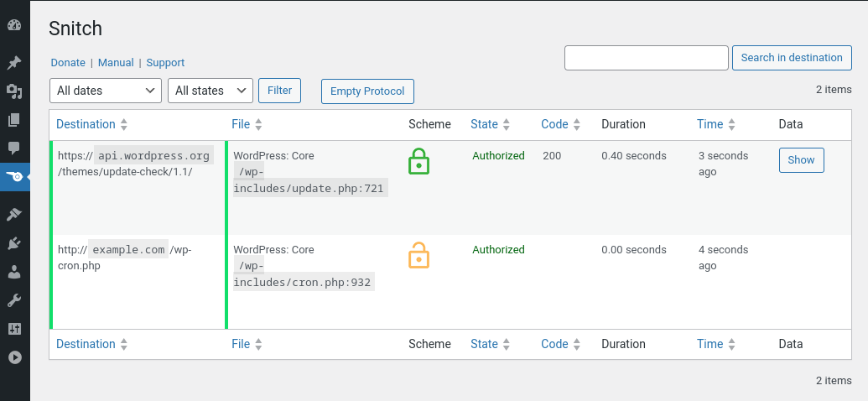
Task: Open Tools wrench icon
Action: click(14, 300)
